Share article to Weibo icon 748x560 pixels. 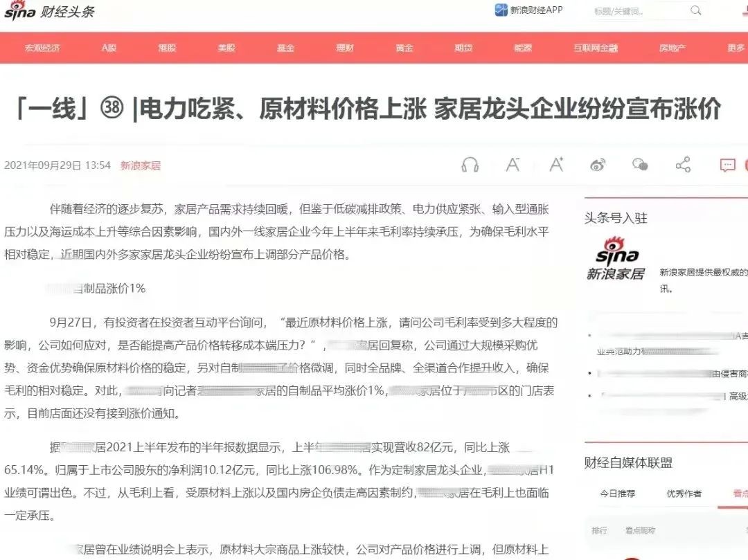pyautogui.click(x=598, y=165)
